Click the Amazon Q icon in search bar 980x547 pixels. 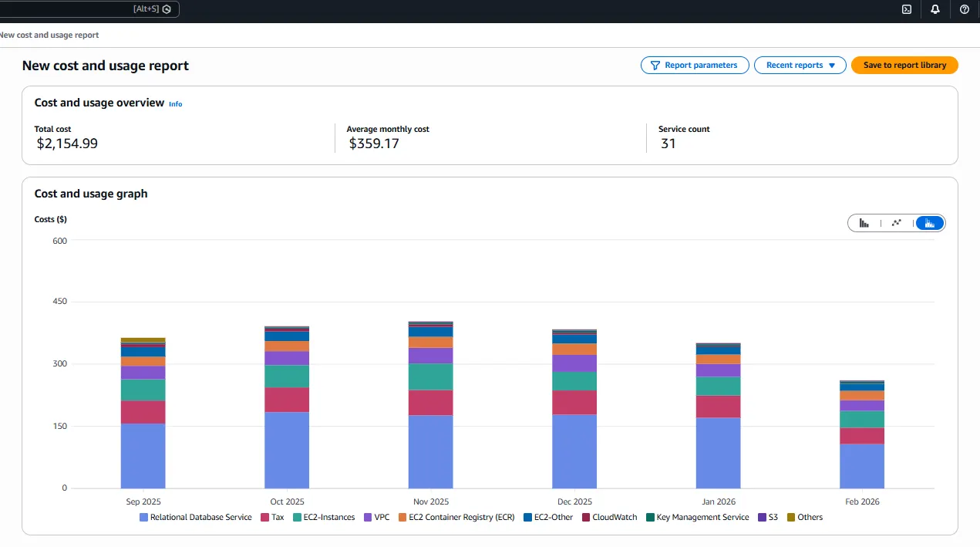[x=167, y=9]
